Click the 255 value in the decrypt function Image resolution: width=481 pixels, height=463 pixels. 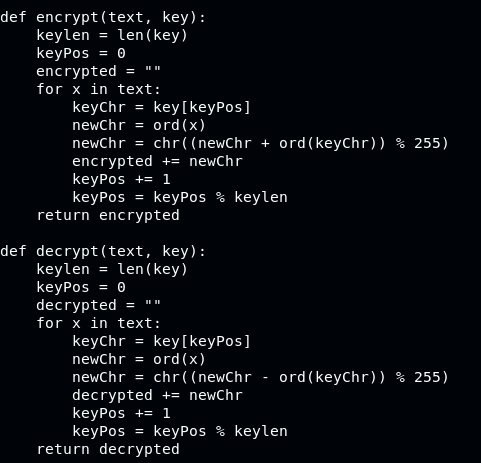click(x=427, y=377)
